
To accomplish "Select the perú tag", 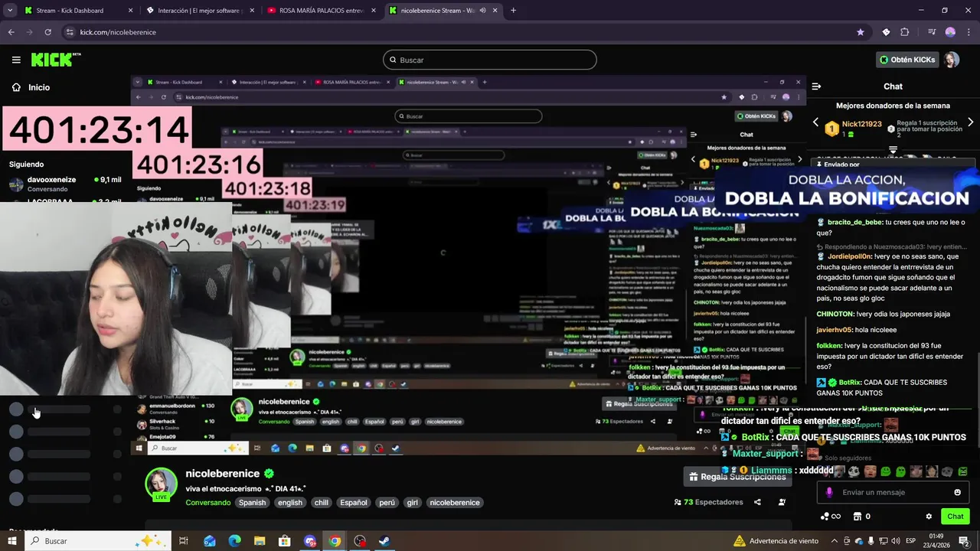I will coord(387,503).
